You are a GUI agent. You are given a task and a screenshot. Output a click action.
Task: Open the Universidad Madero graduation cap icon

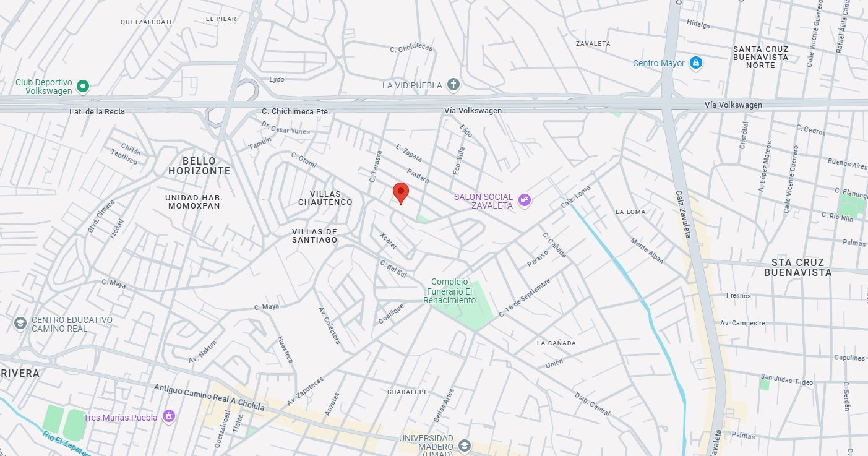click(465, 445)
